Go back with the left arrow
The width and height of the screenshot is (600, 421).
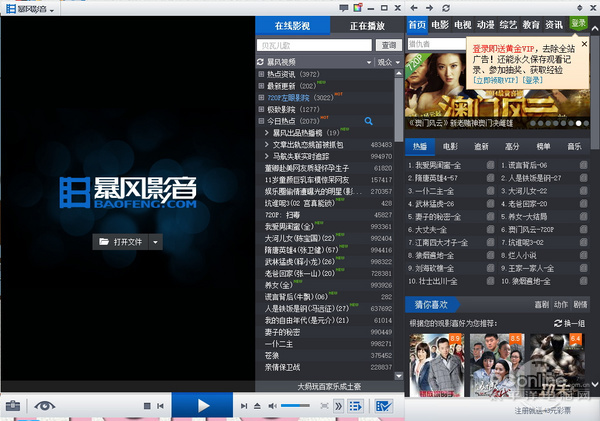(414, 8)
